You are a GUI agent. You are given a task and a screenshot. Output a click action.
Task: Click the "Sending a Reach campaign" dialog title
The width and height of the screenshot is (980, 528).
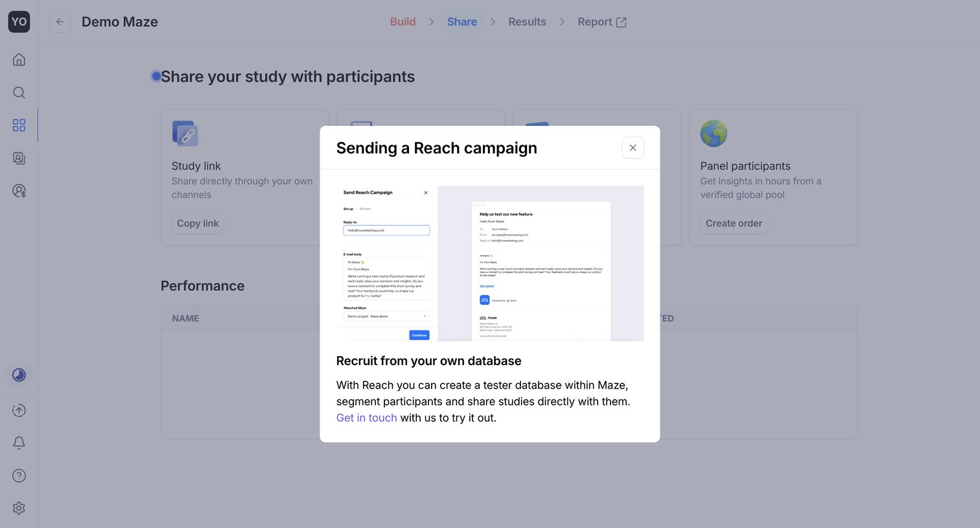(x=437, y=148)
